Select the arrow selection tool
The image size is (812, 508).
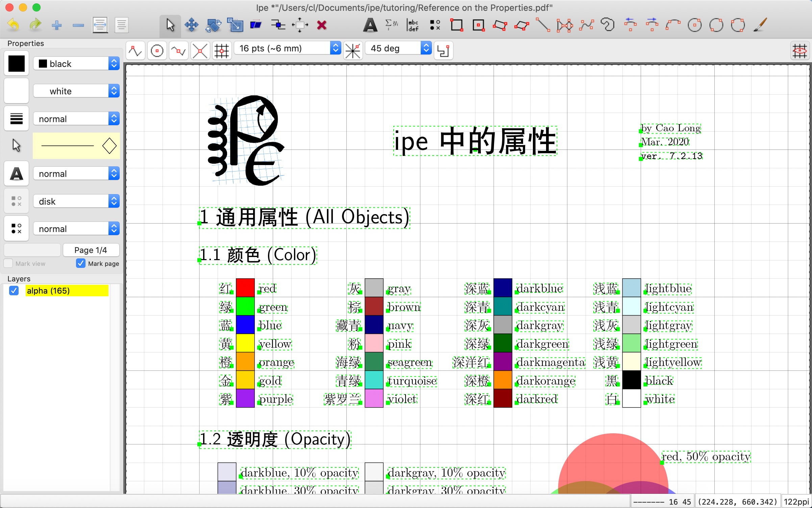coord(170,25)
